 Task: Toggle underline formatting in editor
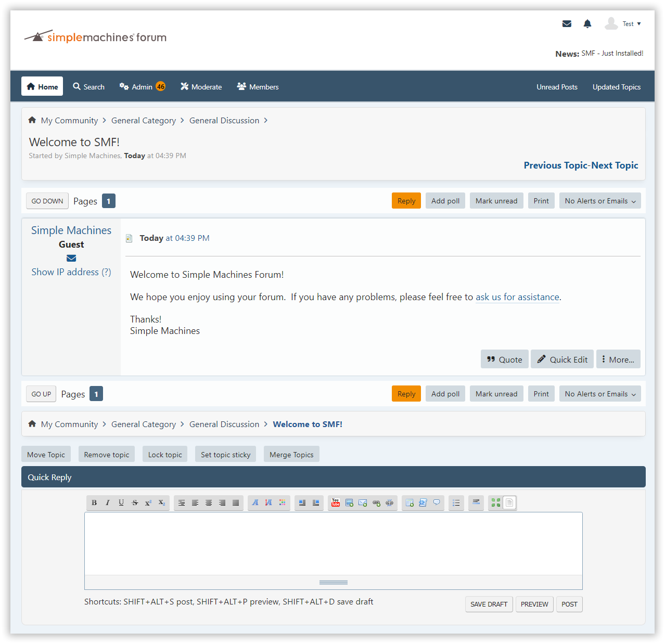[x=121, y=503]
